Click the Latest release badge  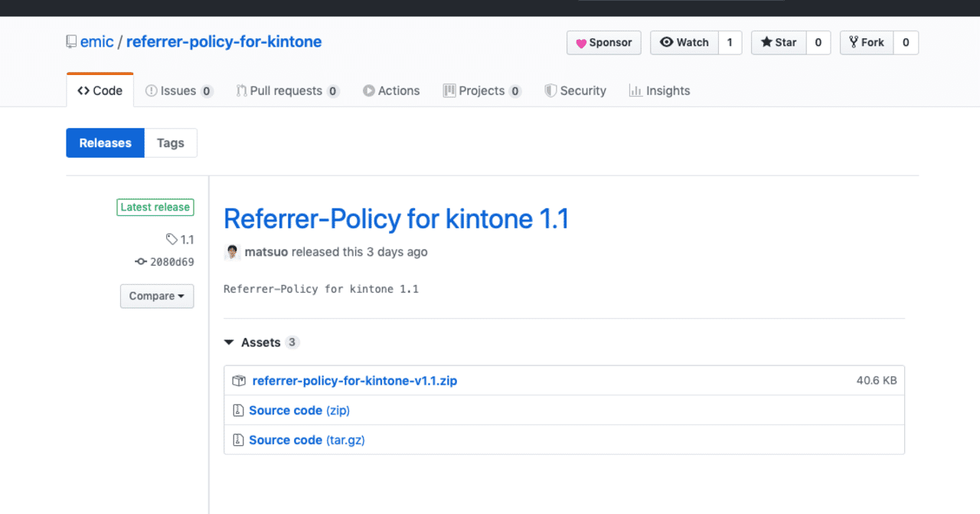155,207
